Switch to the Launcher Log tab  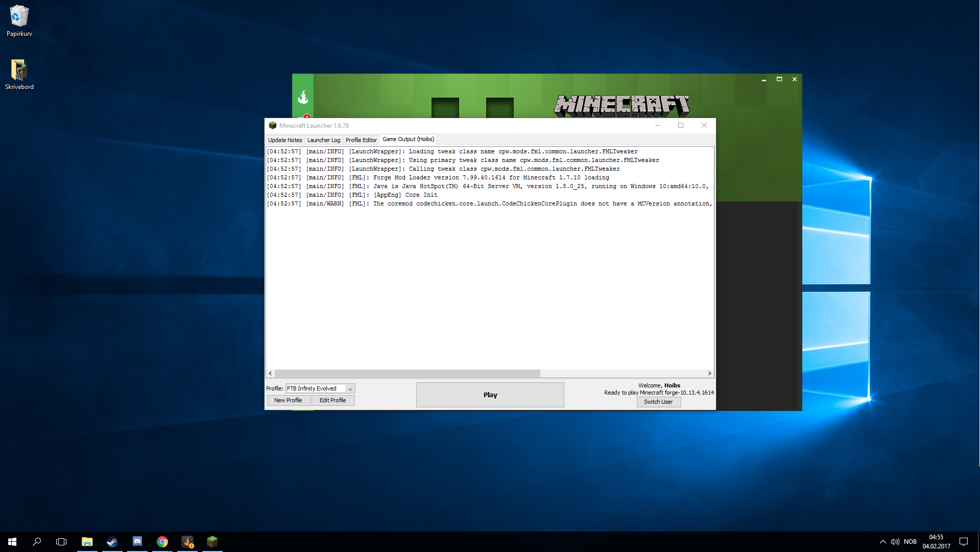tap(323, 140)
